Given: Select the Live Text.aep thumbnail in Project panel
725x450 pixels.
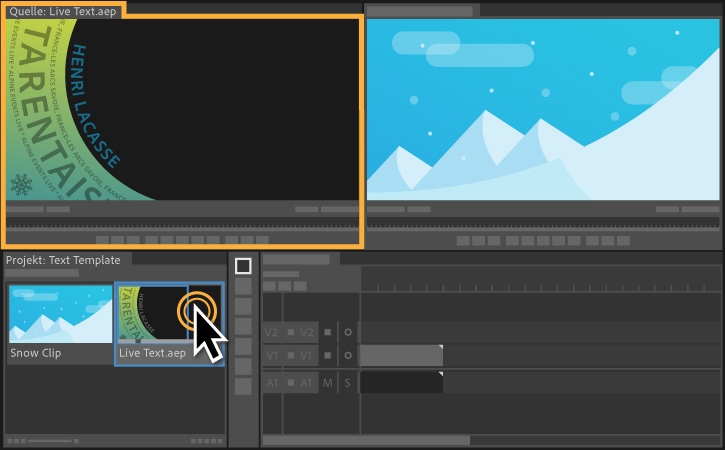Looking at the screenshot, I should (169, 314).
